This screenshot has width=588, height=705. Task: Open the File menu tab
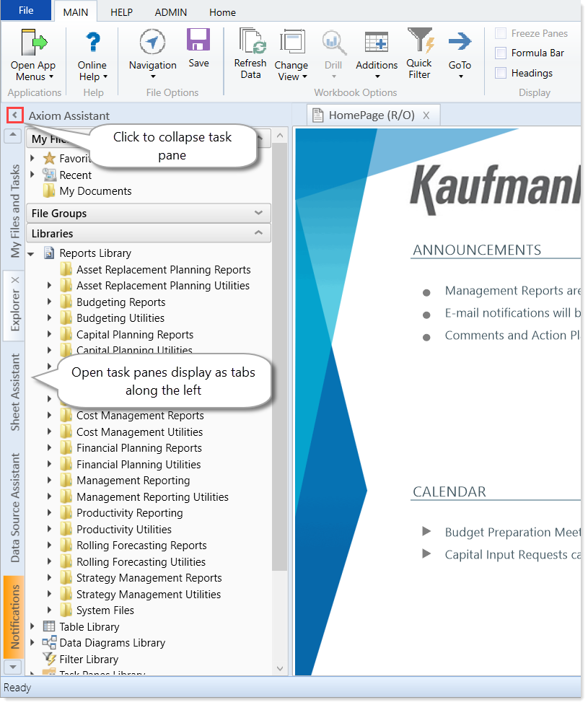(26, 12)
